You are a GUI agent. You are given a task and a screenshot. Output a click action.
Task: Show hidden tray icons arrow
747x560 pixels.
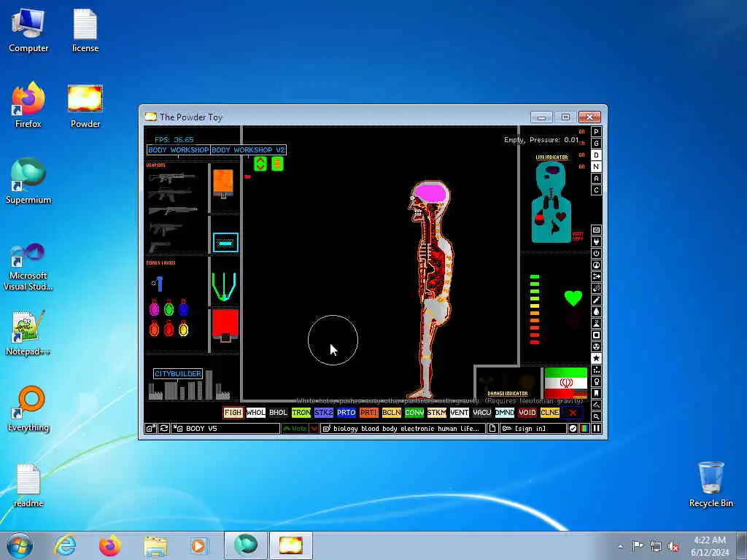coord(620,545)
